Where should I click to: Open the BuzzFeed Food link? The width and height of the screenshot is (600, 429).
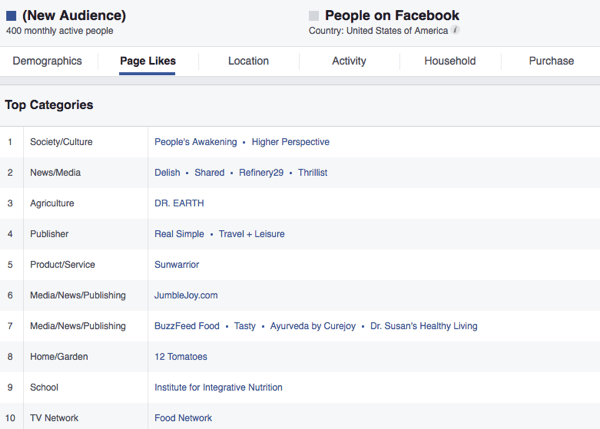(x=189, y=326)
